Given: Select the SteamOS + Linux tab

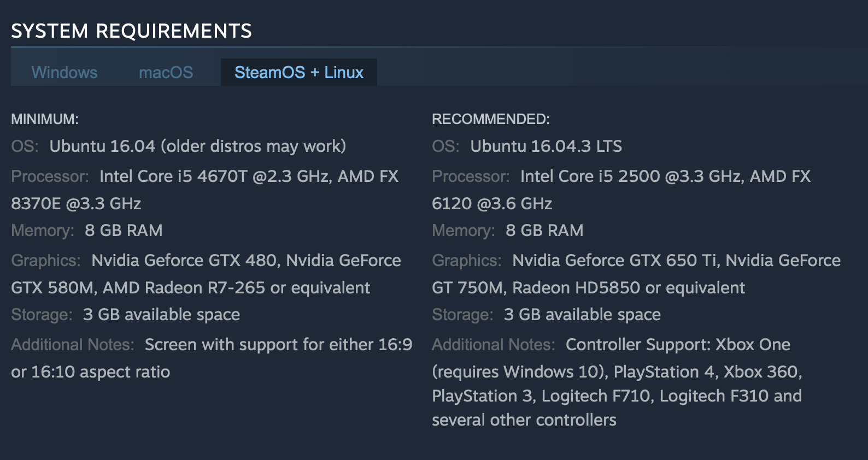Looking at the screenshot, I should click(x=298, y=73).
